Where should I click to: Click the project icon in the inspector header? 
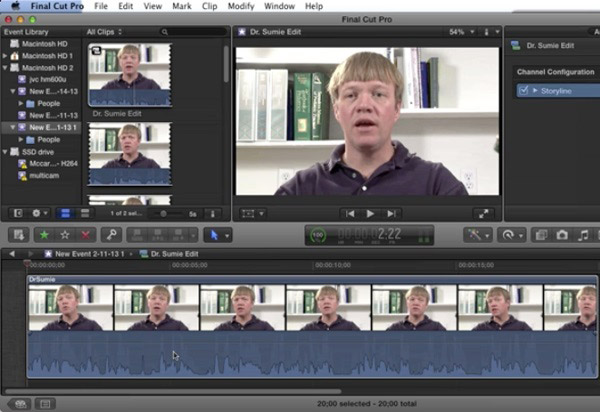click(x=515, y=46)
